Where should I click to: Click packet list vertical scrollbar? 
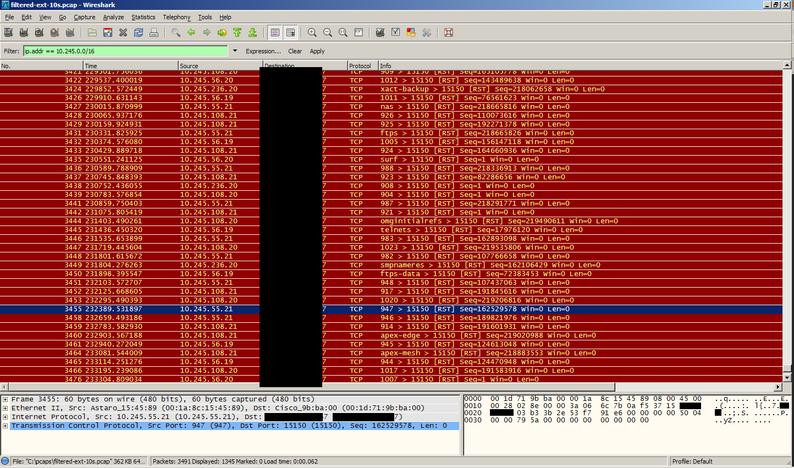point(787,221)
